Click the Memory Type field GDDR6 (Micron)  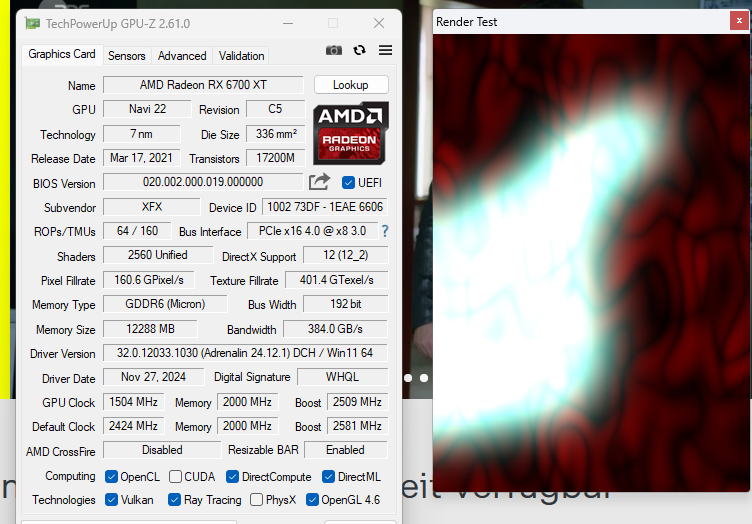[165, 303]
